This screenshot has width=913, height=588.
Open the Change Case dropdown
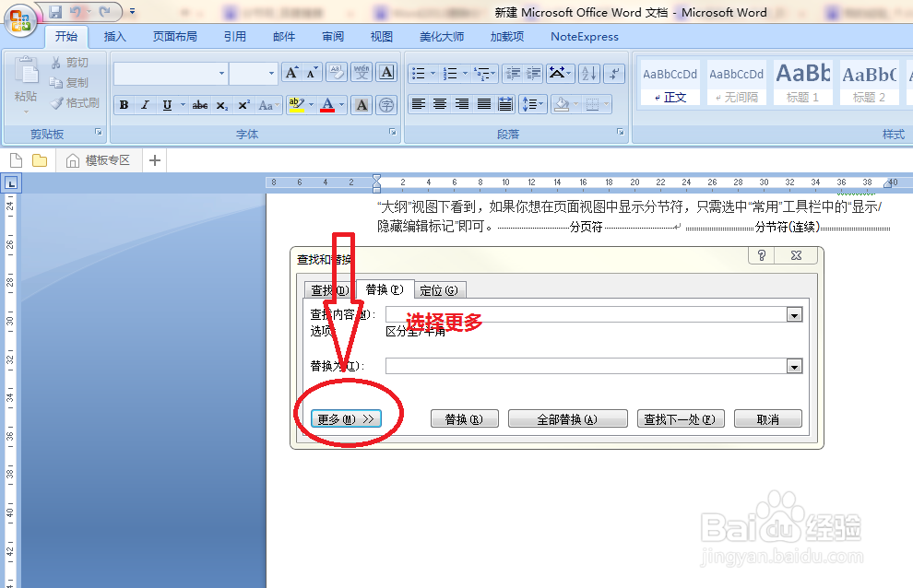point(269,105)
